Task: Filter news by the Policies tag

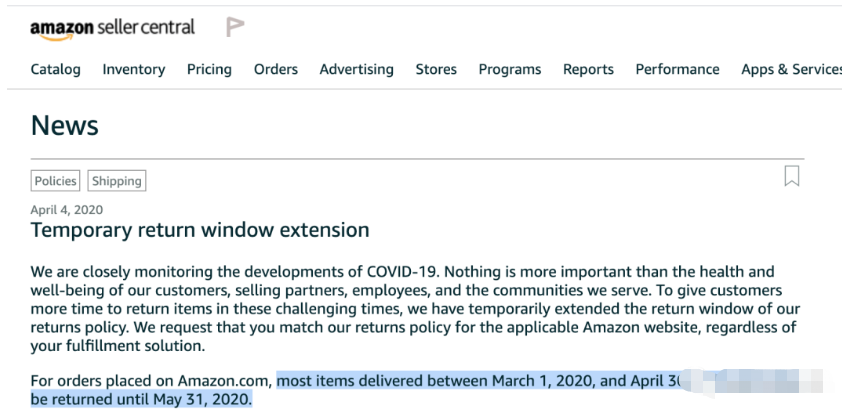Action: [55, 181]
